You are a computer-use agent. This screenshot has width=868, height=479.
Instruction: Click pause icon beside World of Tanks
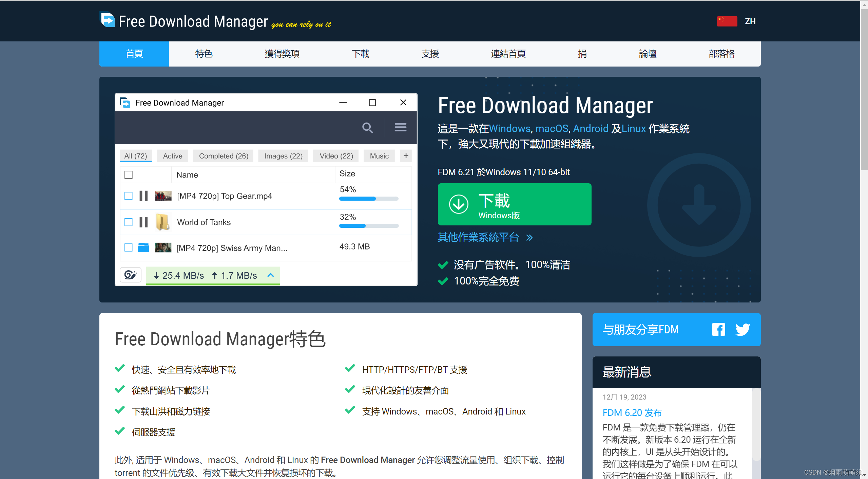tap(143, 222)
